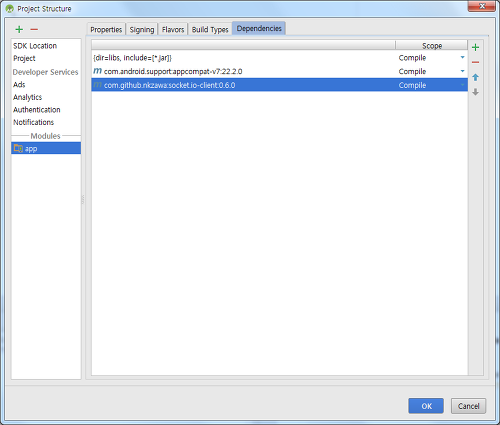Click the Maven icon beside the socket.io-client dependency

click(x=97, y=85)
